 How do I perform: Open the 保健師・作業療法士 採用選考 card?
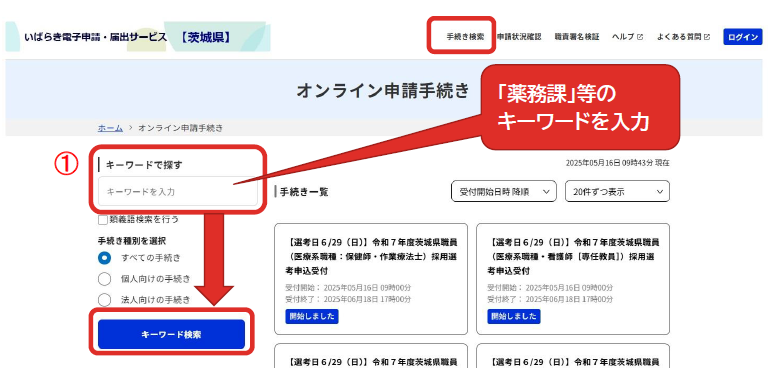tap(371, 279)
